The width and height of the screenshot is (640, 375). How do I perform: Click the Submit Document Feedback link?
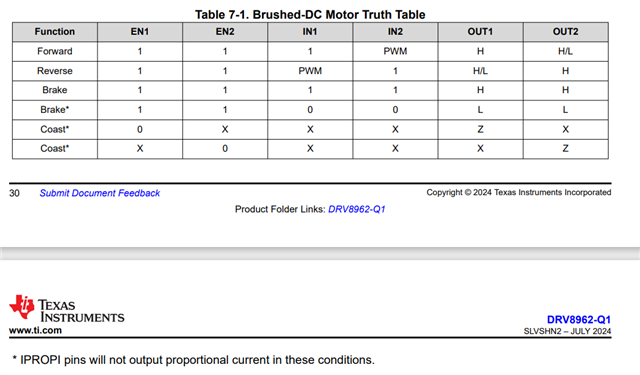[100, 193]
